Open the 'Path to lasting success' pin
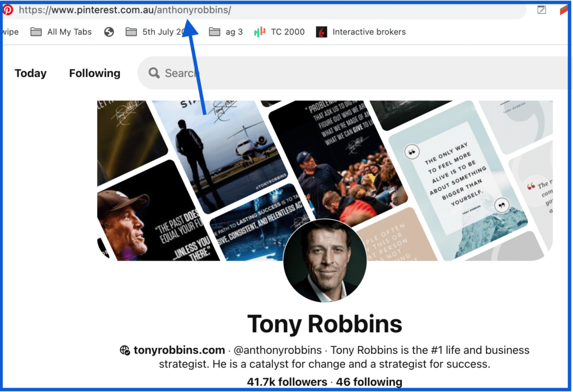573x392 pixels. (x=261, y=223)
